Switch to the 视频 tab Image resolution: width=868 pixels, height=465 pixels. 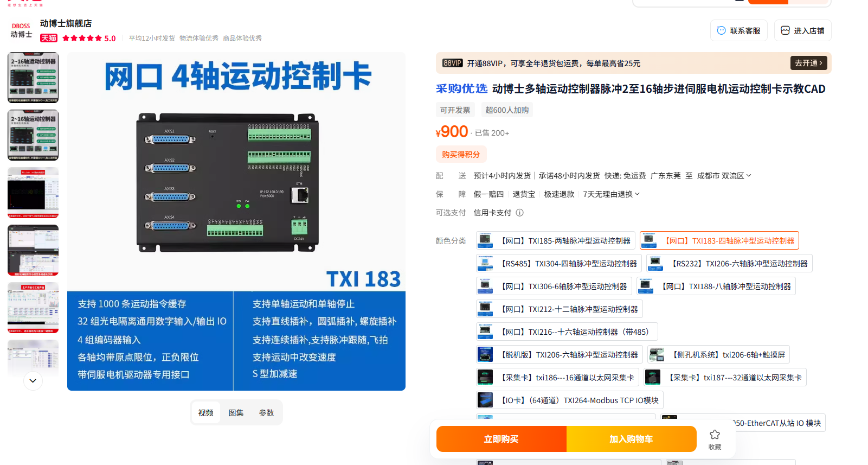tap(206, 413)
